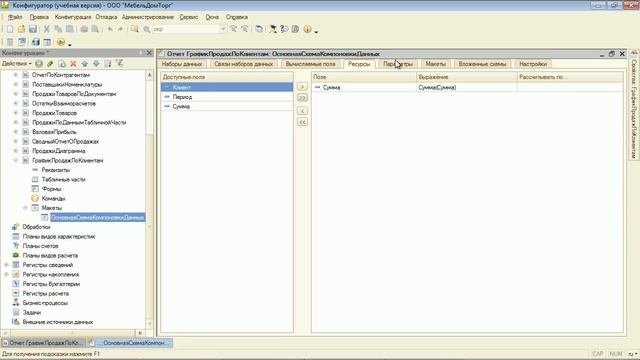
Task: Click the Move up blue arrow icon
Action: coord(84,64)
